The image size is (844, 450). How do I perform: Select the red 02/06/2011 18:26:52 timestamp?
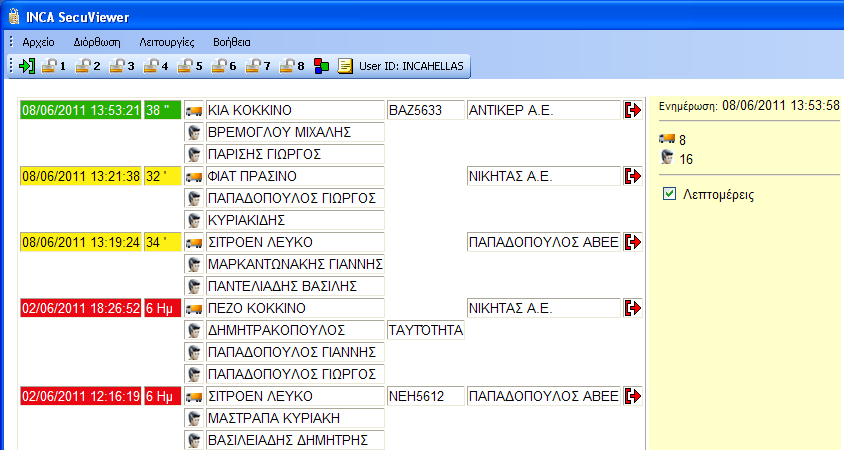[81, 308]
